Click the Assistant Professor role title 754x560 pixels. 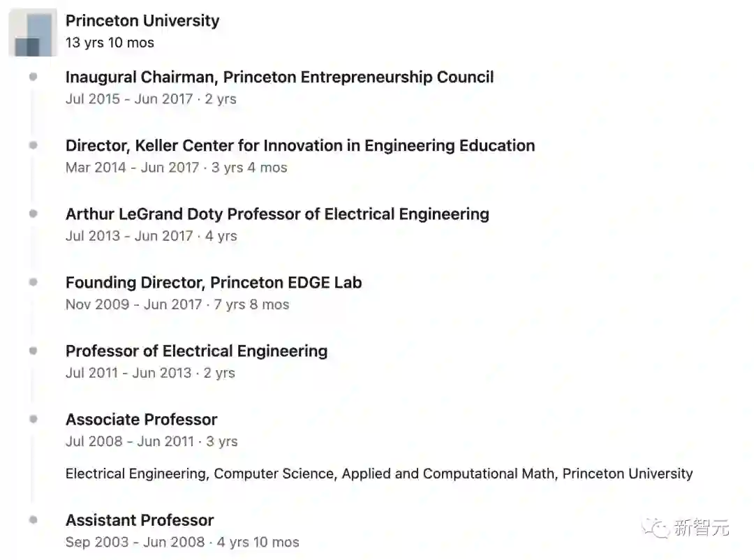[140, 520]
